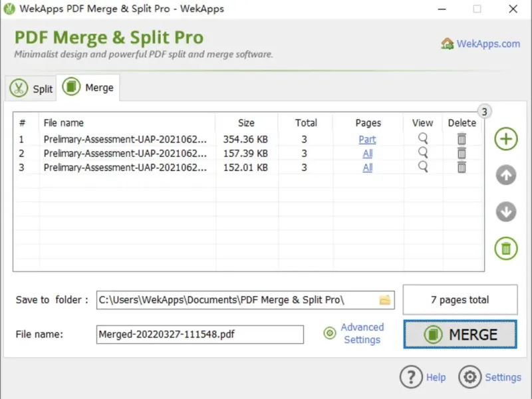This screenshot has width=532, height=399.
Task: Click the green Merge tab icon
Action: click(x=71, y=86)
